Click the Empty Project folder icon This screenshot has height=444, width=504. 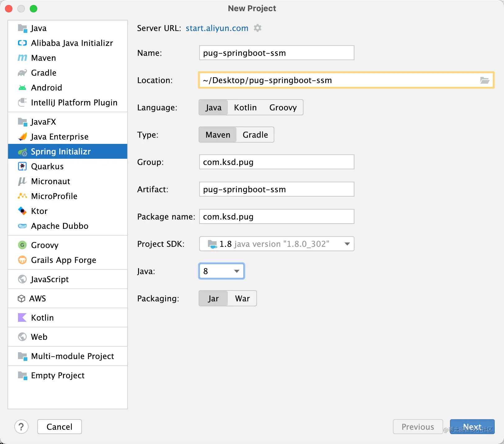point(22,375)
